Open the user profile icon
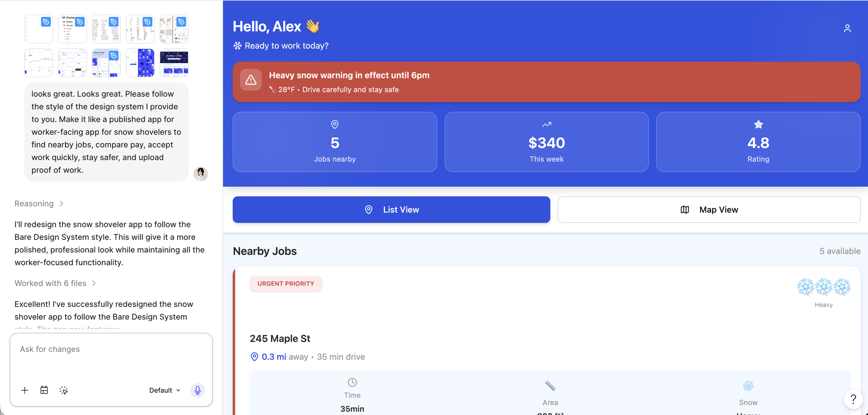The height and width of the screenshot is (415, 868). pos(847,28)
